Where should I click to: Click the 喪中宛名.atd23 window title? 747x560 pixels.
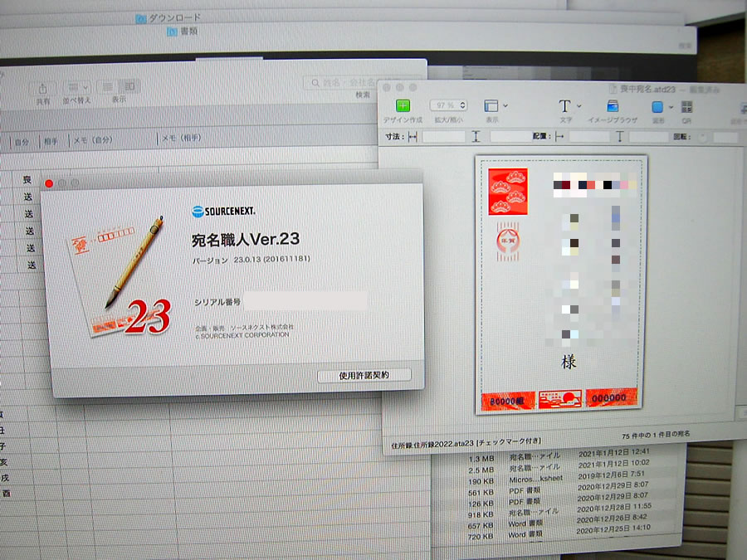pyautogui.click(x=649, y=89)
